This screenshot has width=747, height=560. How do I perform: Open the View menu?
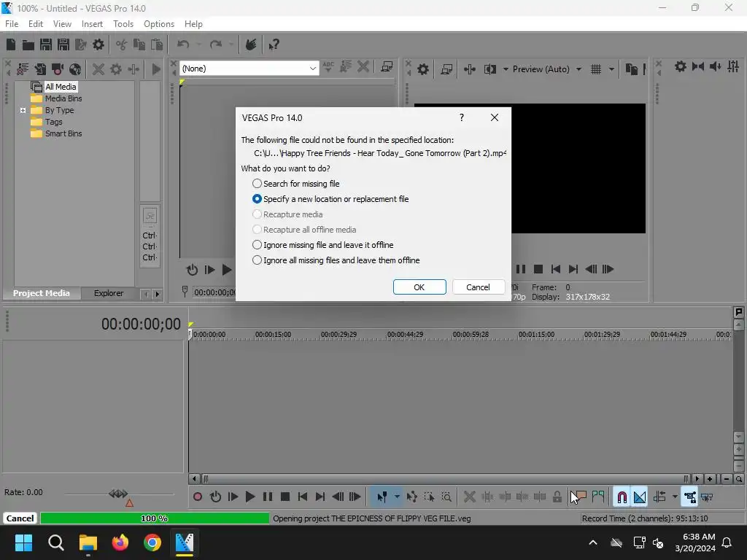[62, 24]
